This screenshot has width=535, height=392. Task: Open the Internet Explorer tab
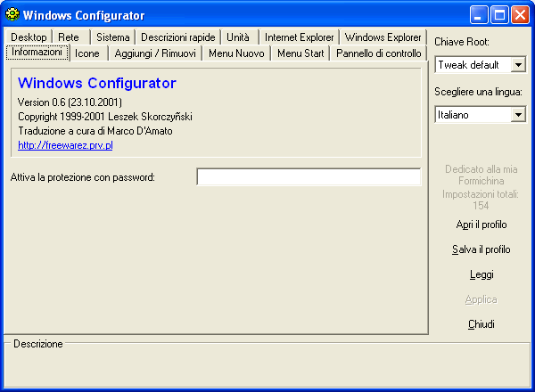299,37
